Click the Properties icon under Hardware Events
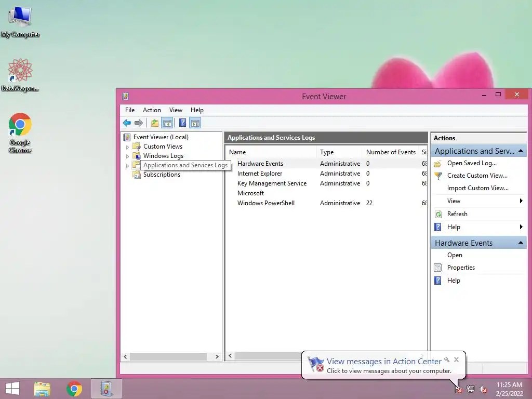The height and width of the screenshot is (399, 532). 438,268
